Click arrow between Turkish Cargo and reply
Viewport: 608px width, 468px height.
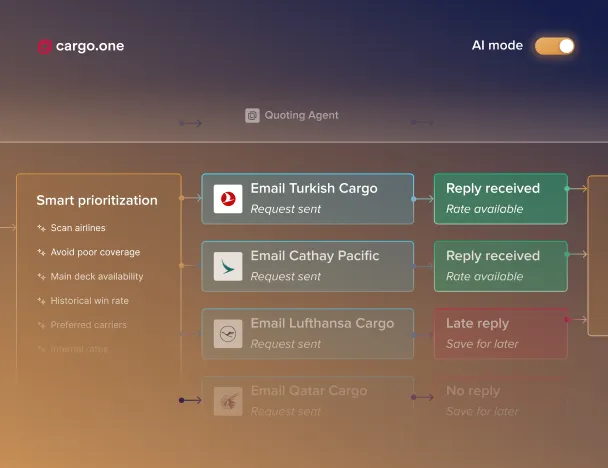point(424,199)
